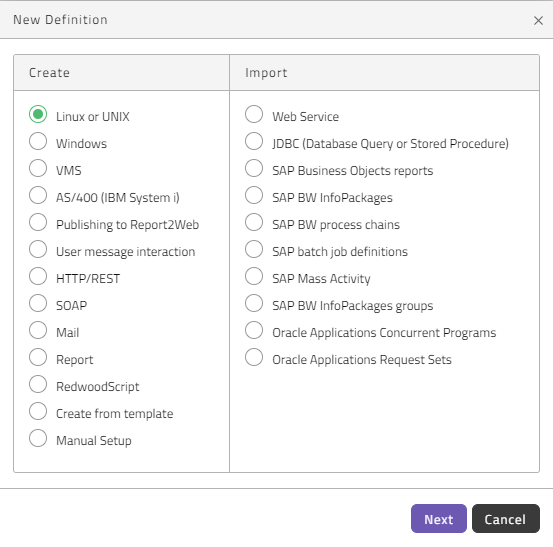
Task: Close the New Definition dialog
Action: pos(538,20)
